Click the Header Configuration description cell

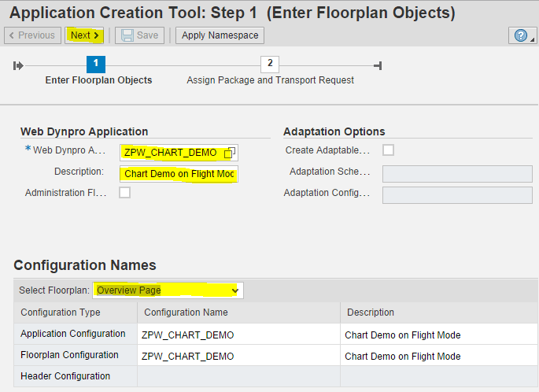[439, 376]
